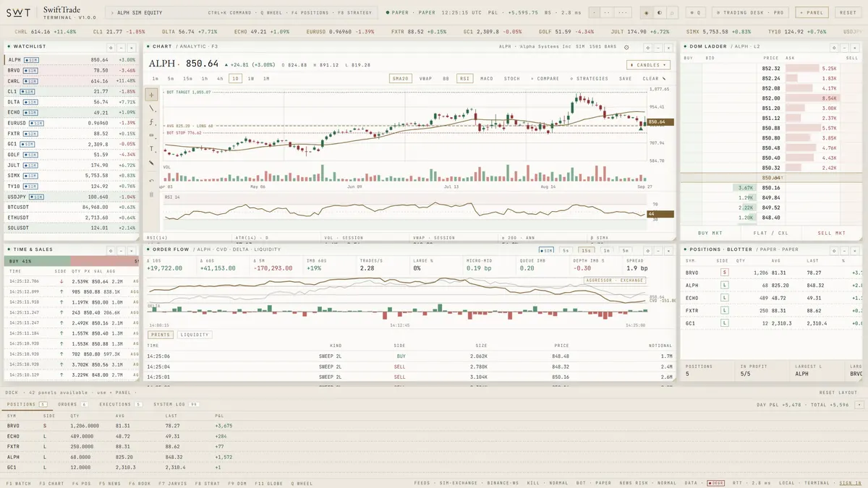Toggle the SMA20 indicator

400,78
